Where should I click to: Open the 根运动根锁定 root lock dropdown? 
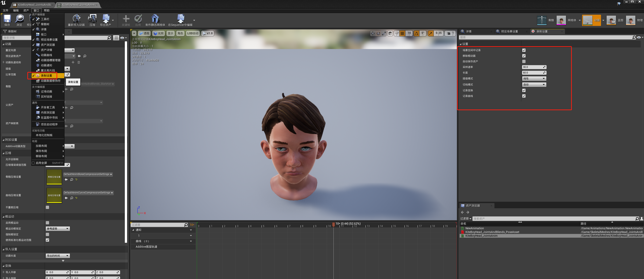58,229
